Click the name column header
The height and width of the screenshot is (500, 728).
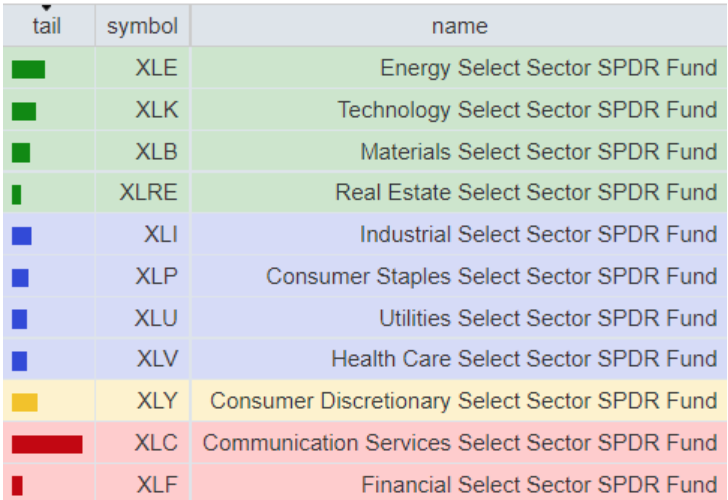click(459, 26)
